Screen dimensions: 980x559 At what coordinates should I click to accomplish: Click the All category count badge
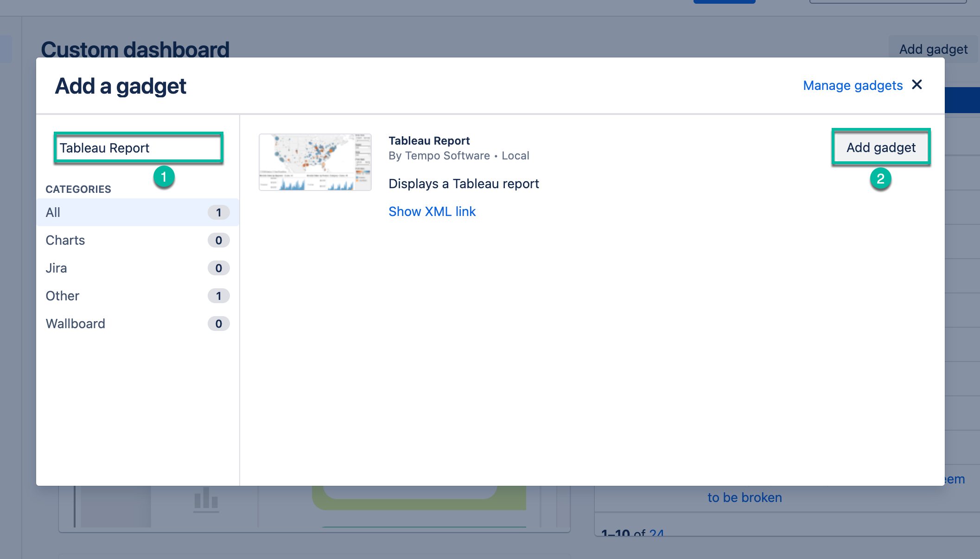218,213
